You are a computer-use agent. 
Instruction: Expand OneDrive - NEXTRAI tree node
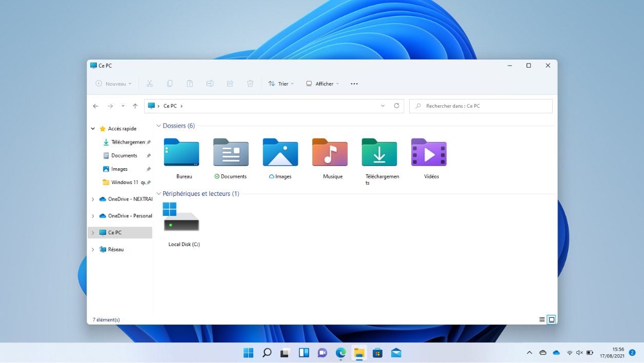93,199
